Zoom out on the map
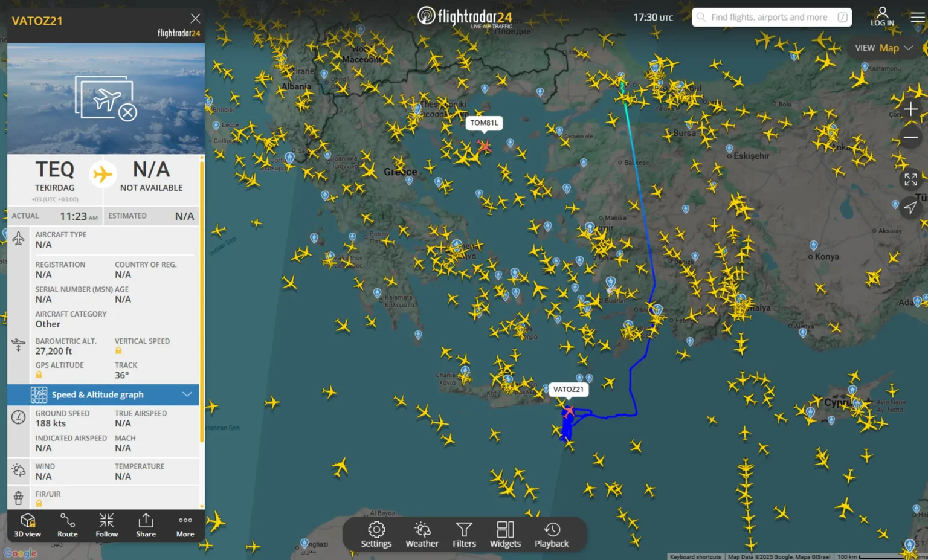This screenshot has width=928, height=560. [910, 137]
